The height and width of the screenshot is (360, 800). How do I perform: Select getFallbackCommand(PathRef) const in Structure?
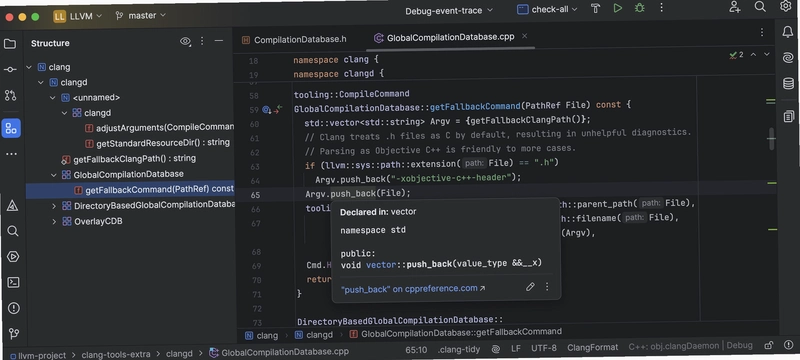click(x=130, y=190)
